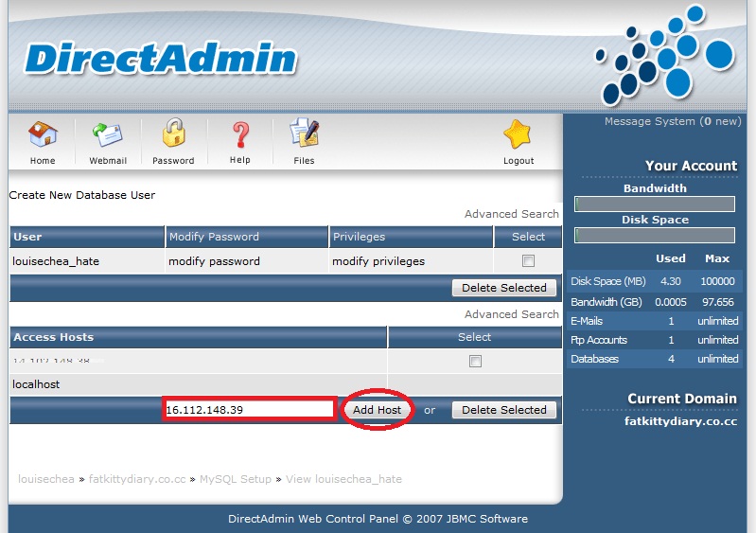Open Advanced Search above Access Hosts table
Screen dimensions: 756x533
point(512,314)
